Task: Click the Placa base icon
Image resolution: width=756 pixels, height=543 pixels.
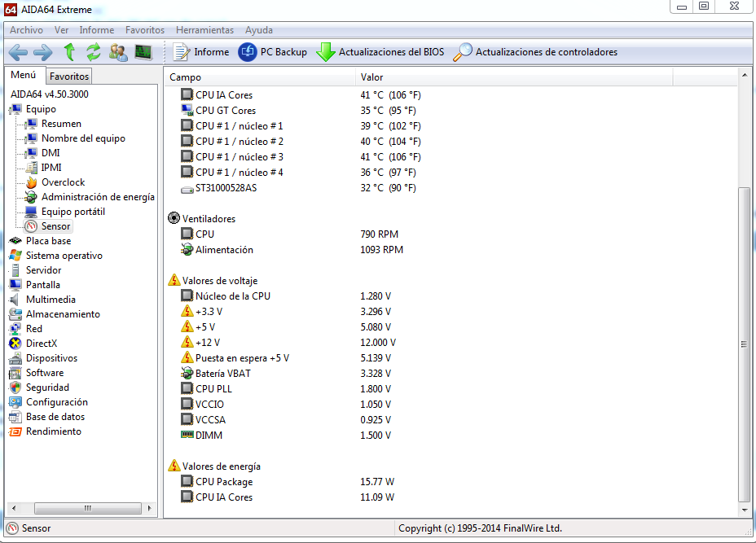Action: pos(15,241)
